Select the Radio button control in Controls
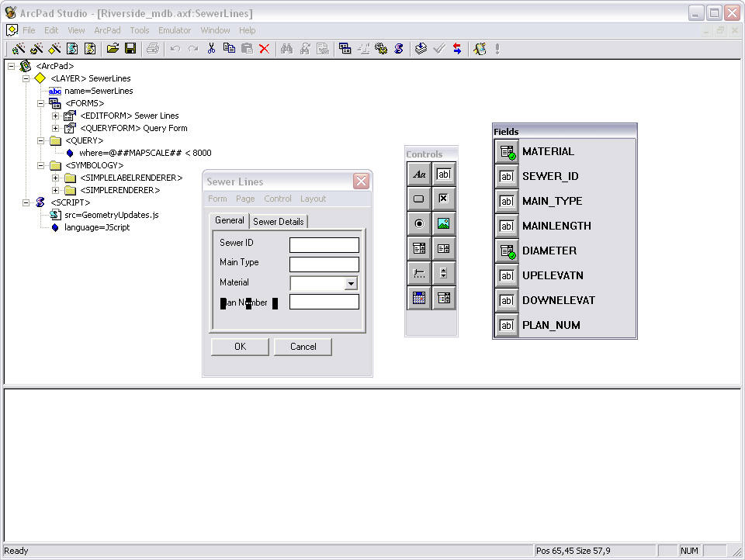Screen dimensions: 745x560 pyautogui.click(x=419, y=223)
